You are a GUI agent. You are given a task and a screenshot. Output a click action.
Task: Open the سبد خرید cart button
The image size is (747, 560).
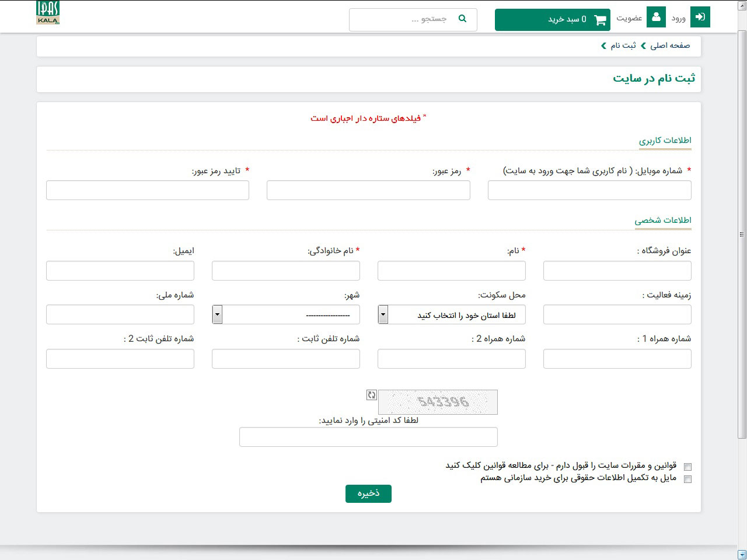point(552,20)
